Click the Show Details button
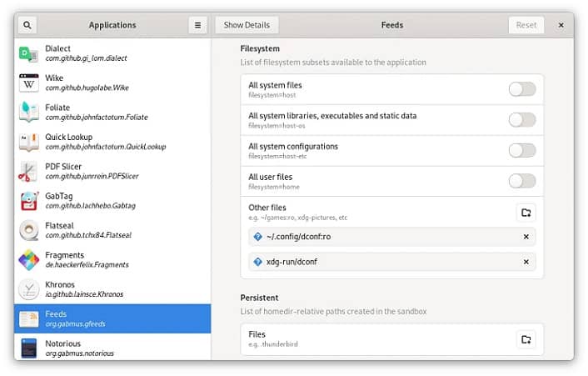The height and width of the screenshot is (376, 588). [x=247, y=25]
